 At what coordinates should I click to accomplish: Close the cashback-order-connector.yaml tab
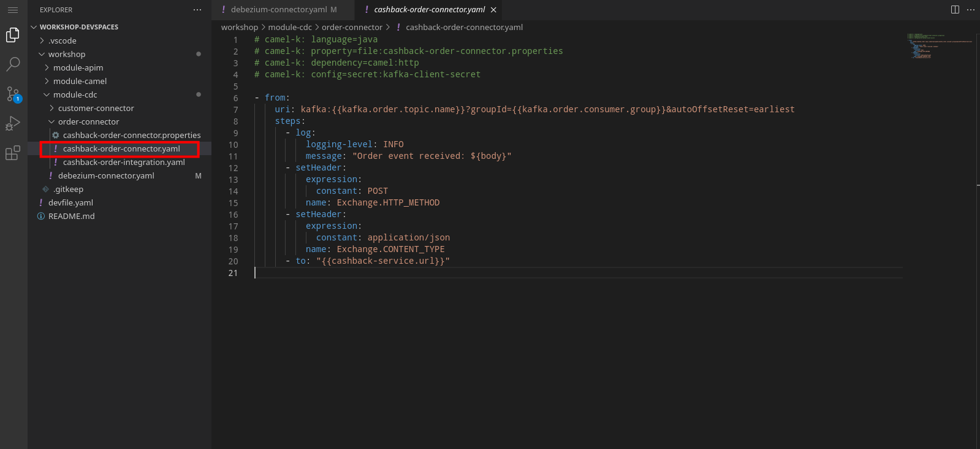click(493, 10)
